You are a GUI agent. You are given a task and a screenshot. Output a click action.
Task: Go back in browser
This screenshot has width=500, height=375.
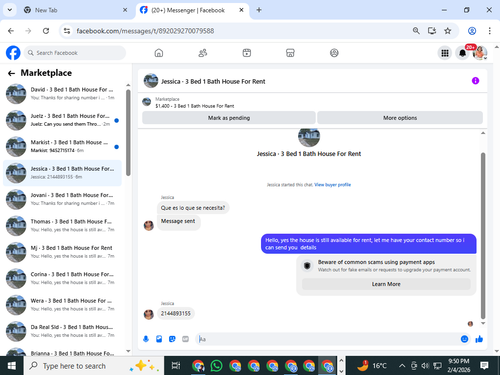click(x=11, y=31)
